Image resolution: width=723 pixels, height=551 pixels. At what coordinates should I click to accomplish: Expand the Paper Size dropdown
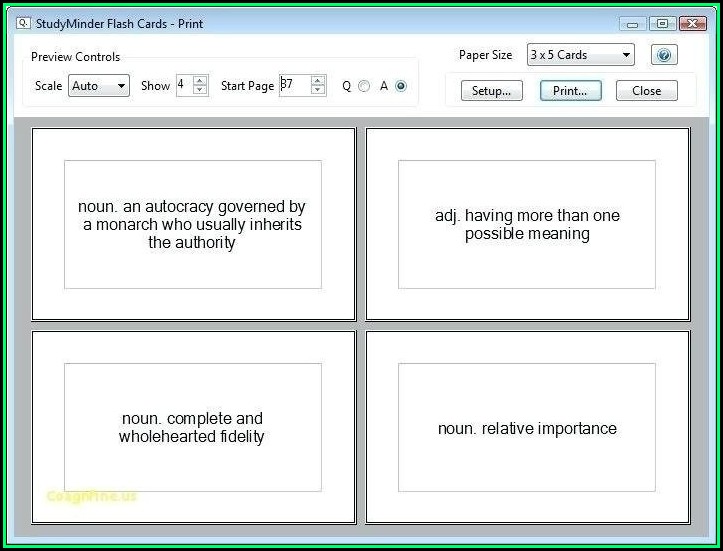(581, 55)
